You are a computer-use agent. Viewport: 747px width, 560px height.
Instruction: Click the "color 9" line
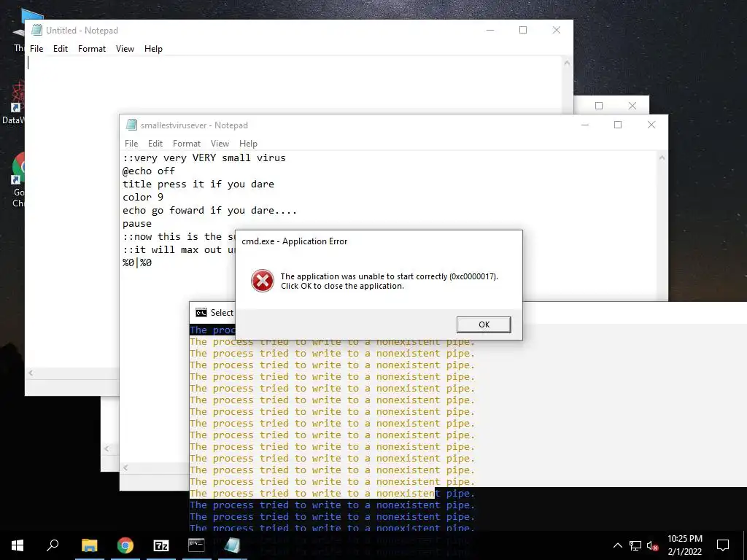(143, 197)
